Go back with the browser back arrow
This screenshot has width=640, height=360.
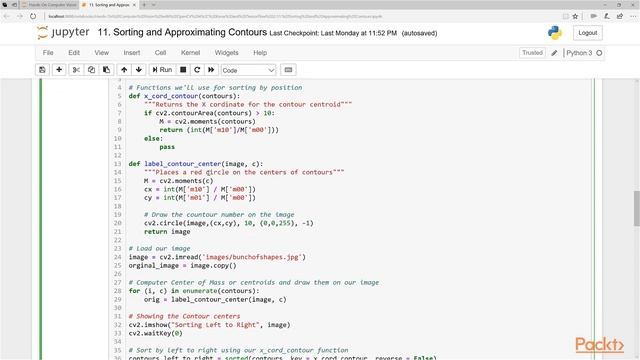pyautogui.click(x=7, y=16)
